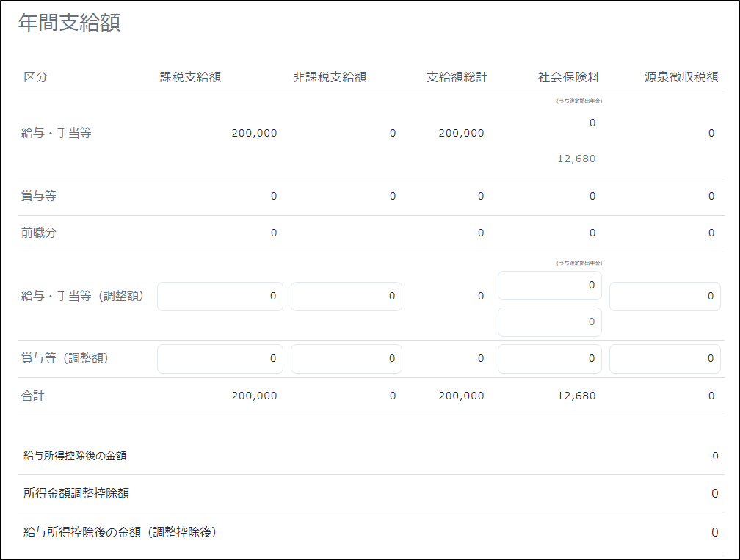This screenshot has height=560, width=740.
Task: Click grayed-out 社会保険料 field in 給与・手当等(調整額) row
Action: (x=549, y=321)
